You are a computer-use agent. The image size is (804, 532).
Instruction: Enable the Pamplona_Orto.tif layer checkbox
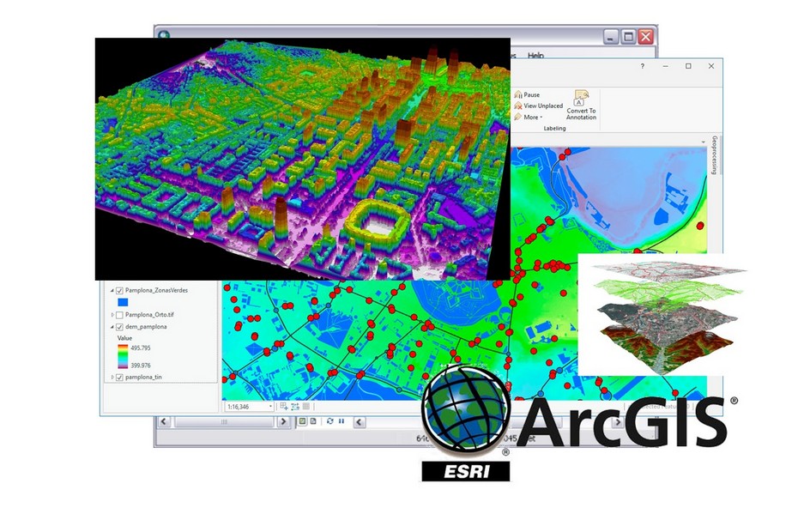tap(119, 315)
